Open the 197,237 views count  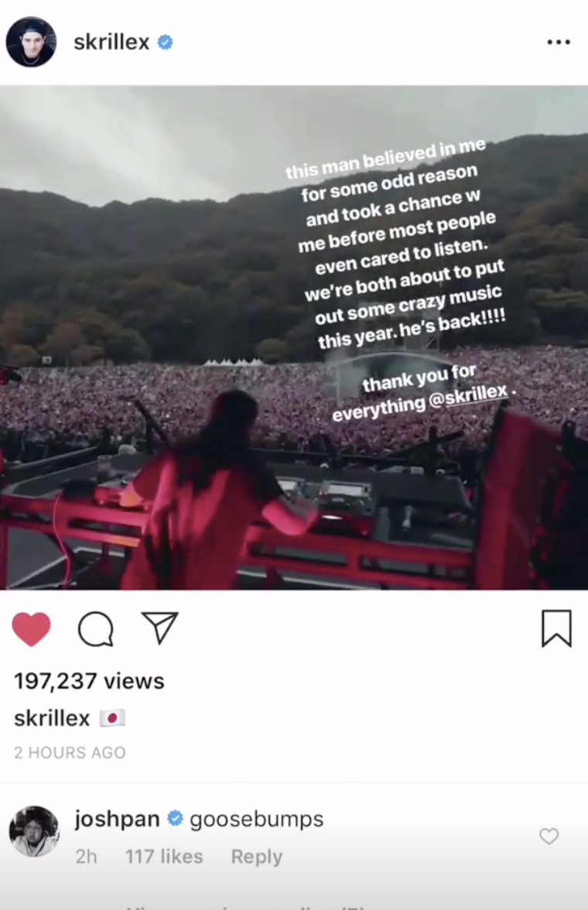(x=89, y=681)
